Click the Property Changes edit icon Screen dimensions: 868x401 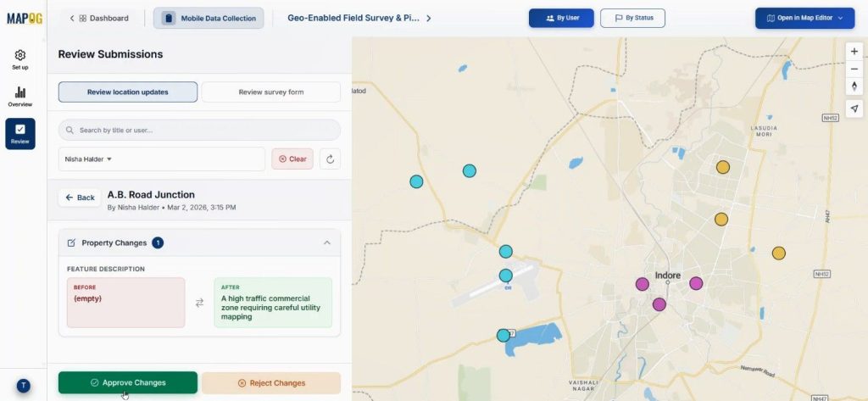71,242
